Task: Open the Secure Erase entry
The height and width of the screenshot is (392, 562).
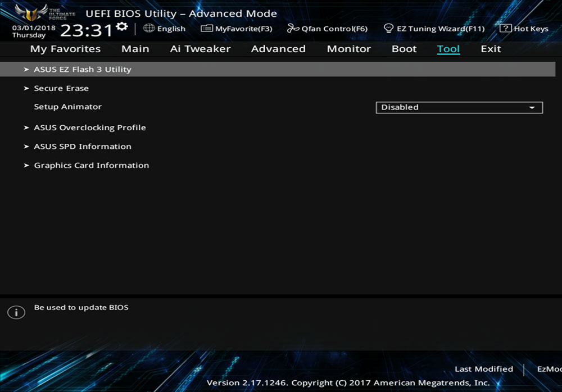Action: coord(61,88)
